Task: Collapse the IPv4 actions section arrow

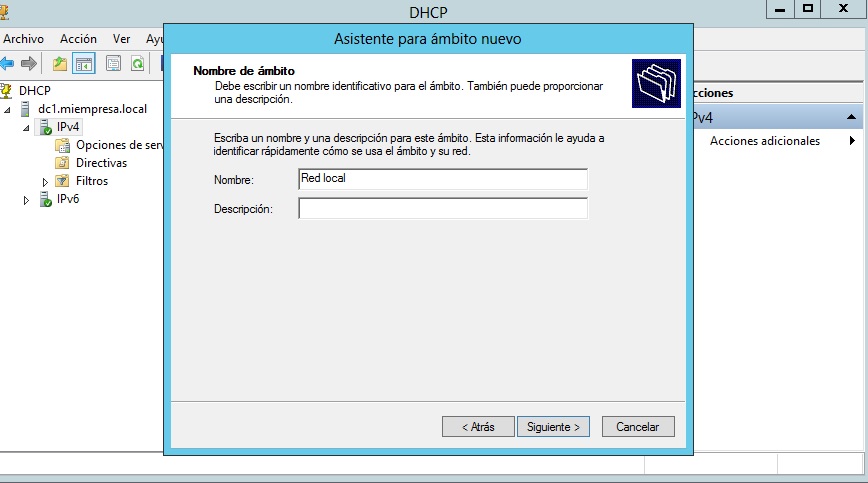Action: 851,118
